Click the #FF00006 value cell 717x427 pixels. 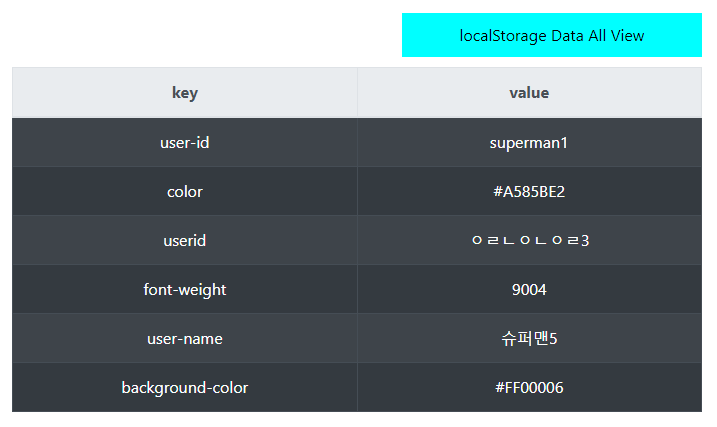[530, 388]
